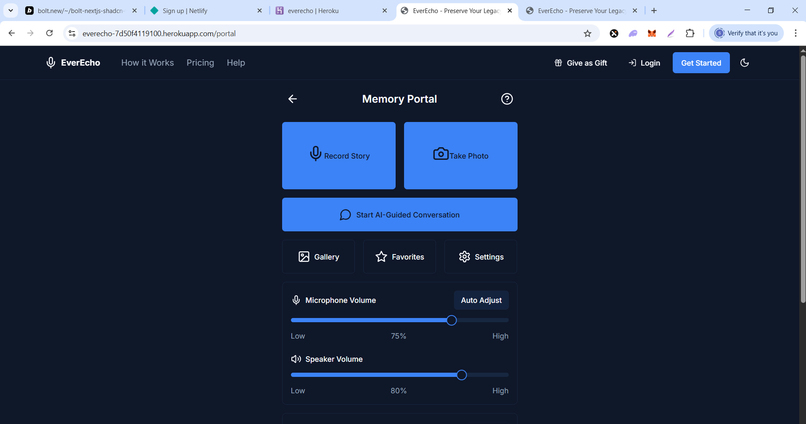Start AI-Guided Conversation
The image size is (806, 424).
pyautogui.click(x=399, y=214)
